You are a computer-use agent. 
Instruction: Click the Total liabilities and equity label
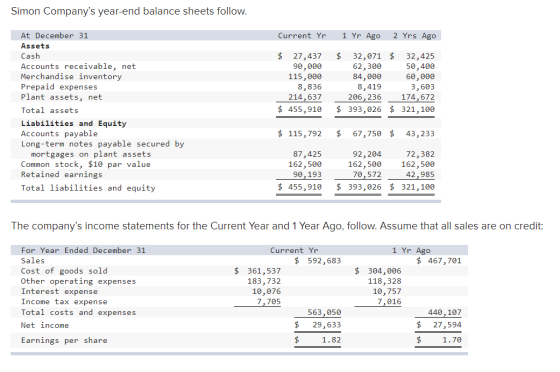tap(88, 188)
